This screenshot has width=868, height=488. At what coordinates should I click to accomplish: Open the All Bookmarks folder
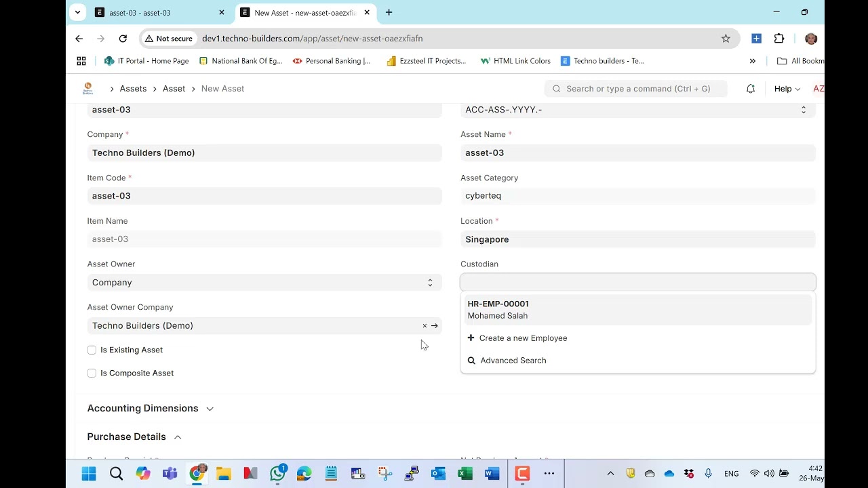point(800,61)
